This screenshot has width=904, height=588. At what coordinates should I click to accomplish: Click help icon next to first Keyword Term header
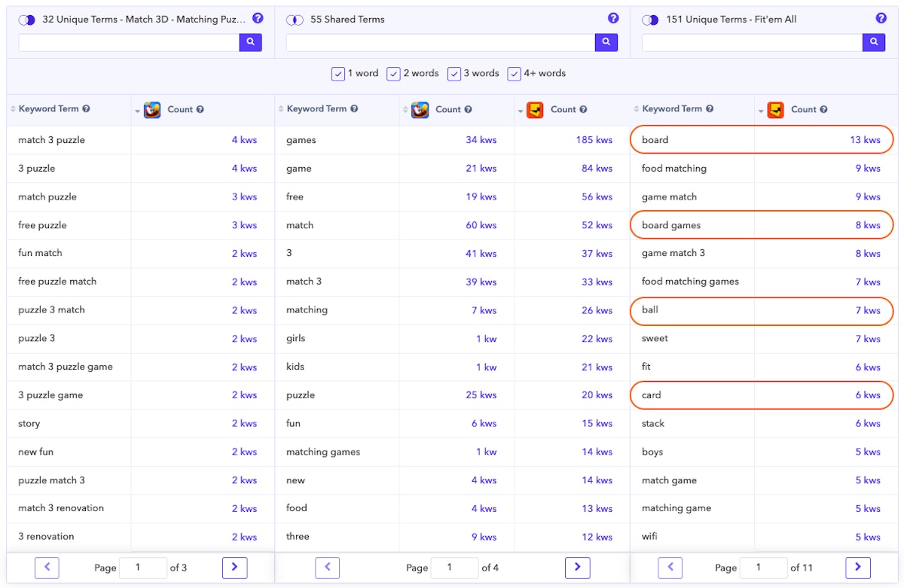click(86, 109)
